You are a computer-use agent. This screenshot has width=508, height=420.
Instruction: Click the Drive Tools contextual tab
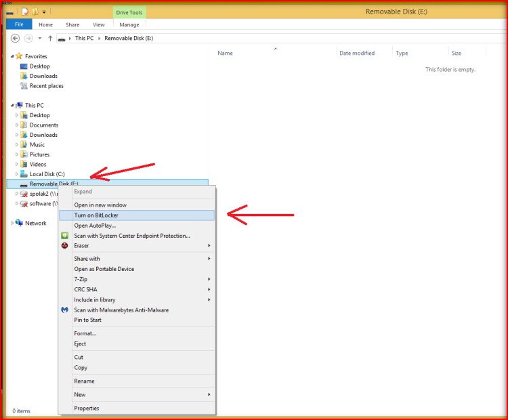pos(129,13)
